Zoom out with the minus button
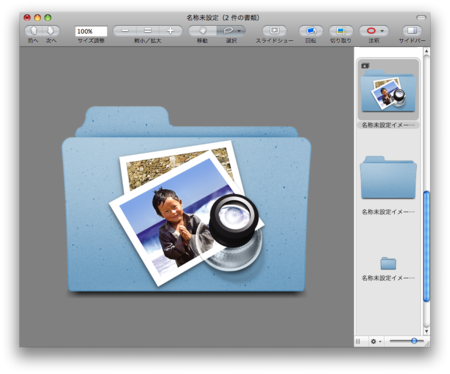The height and width of the screenshot is (374, 450). pos(125,31)
